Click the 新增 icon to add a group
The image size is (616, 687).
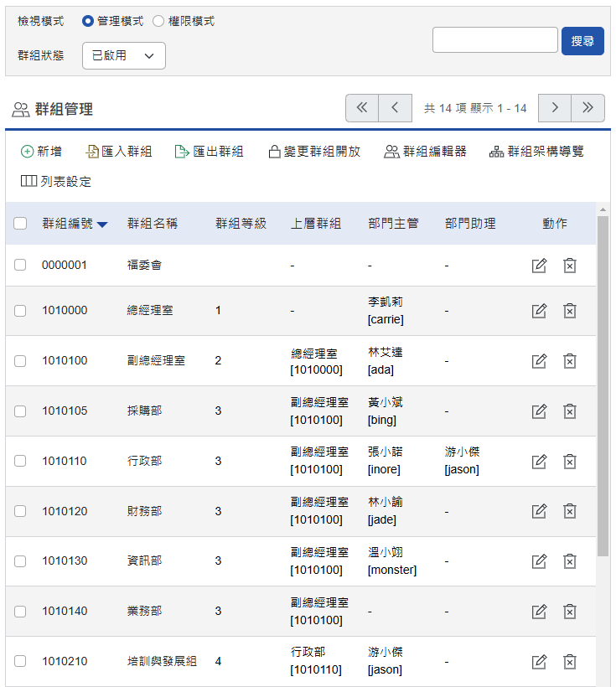coord(26,152)
